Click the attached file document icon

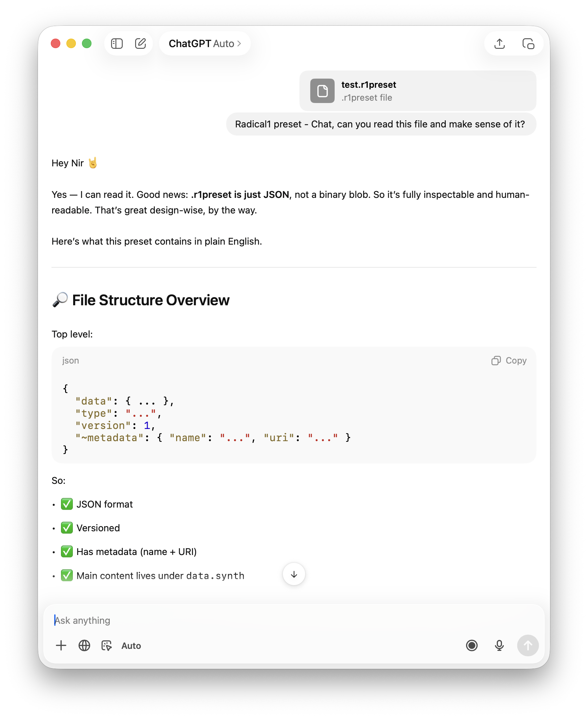click(322, 91)
